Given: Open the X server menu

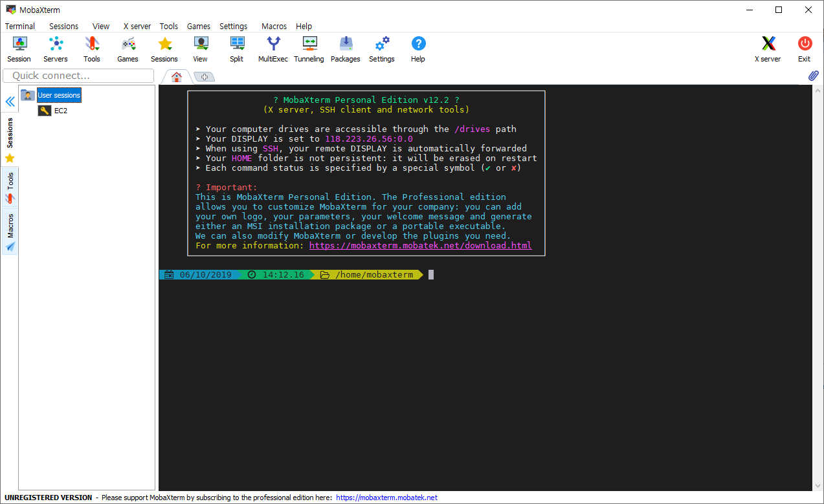Looking at the screenshot, I should point(137,27).
